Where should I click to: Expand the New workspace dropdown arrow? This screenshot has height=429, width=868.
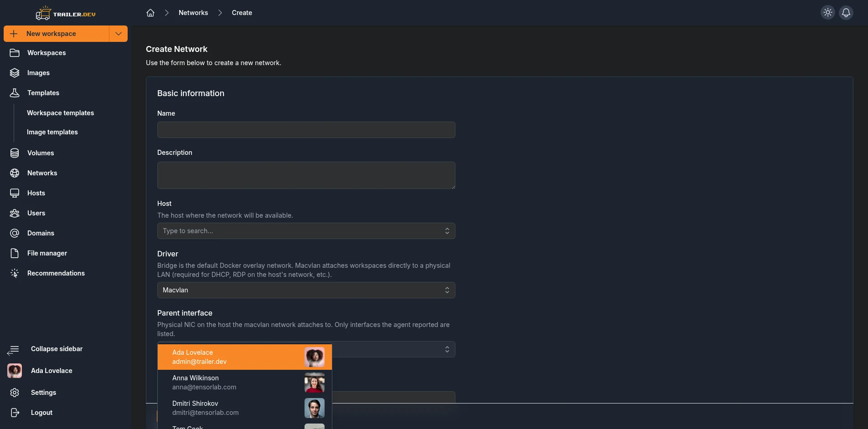119,34
